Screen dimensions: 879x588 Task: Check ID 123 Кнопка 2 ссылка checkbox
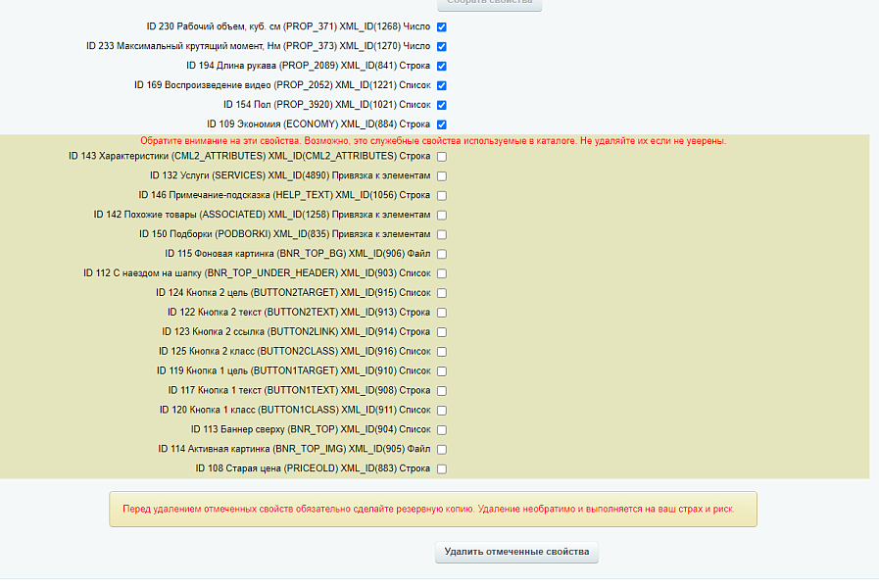click(442, 332)
